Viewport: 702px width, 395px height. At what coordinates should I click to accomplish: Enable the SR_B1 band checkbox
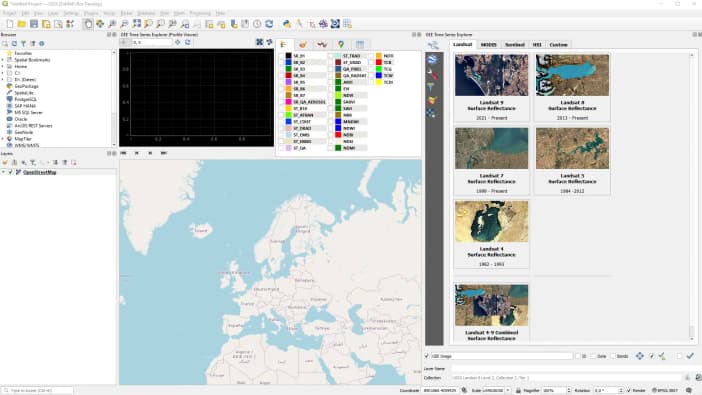click(281, 56)
